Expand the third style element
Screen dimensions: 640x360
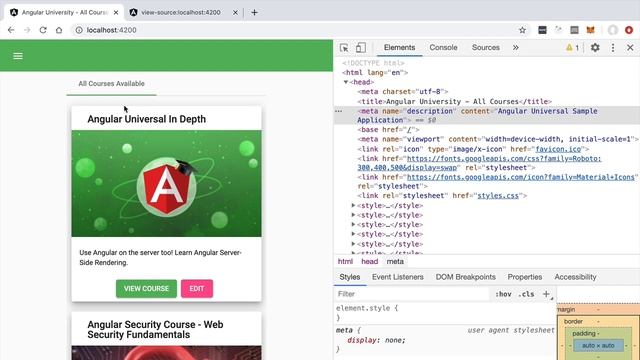pyautogui.click(x=353, y=225)
